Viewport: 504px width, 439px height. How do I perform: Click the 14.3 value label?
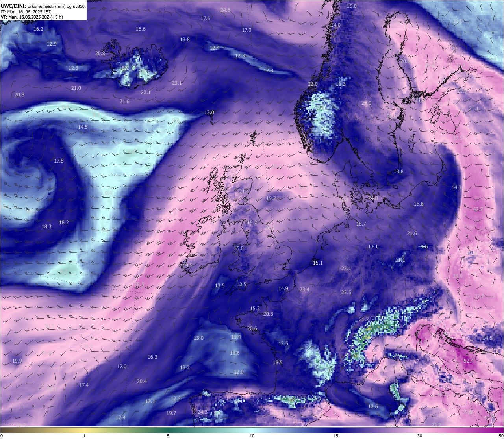456,188
